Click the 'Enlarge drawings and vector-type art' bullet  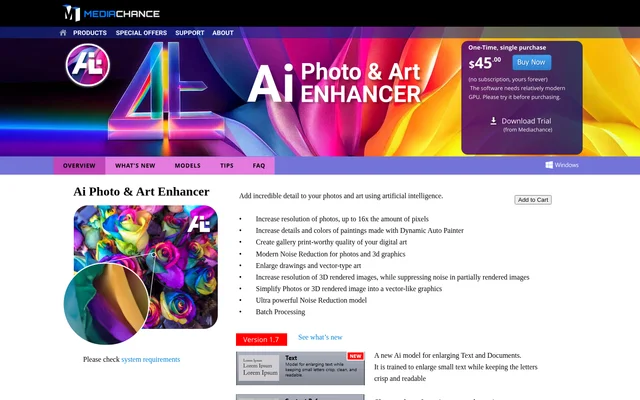pyautogui.click(x=308, y=266)
